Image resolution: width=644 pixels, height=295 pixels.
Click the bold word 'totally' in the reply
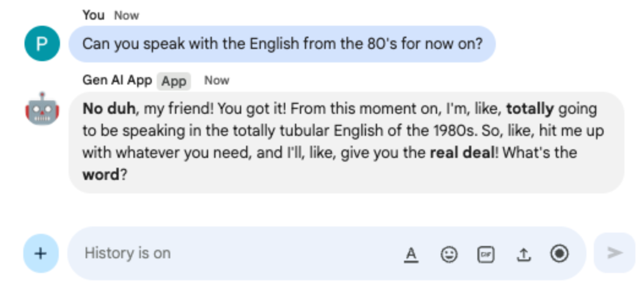[x=530, y=110]
